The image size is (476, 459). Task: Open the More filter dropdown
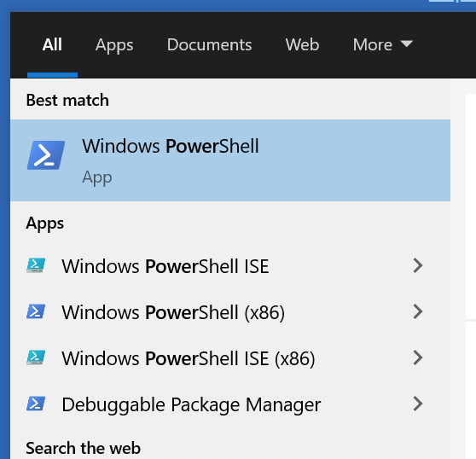click(383, 45)
